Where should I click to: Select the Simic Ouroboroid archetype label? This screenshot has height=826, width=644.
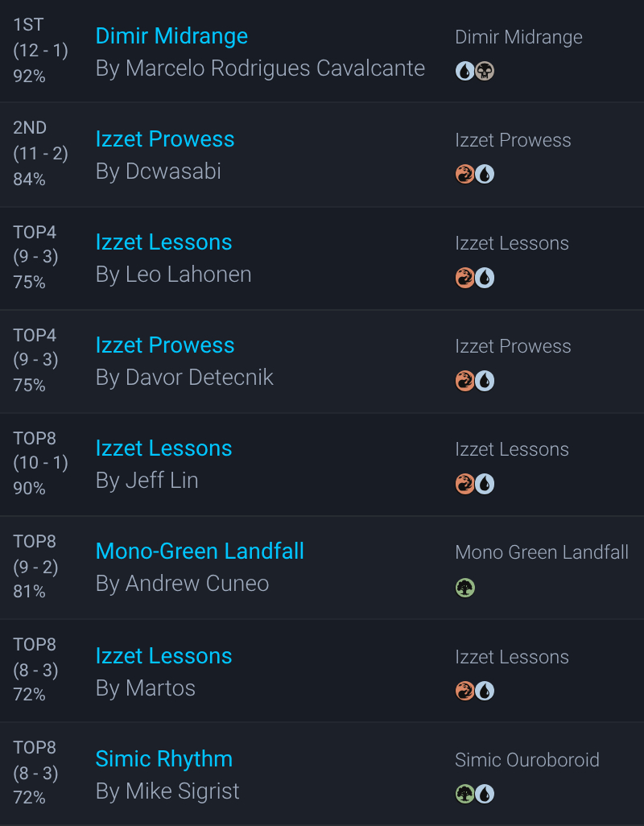(x=526, y=760)
